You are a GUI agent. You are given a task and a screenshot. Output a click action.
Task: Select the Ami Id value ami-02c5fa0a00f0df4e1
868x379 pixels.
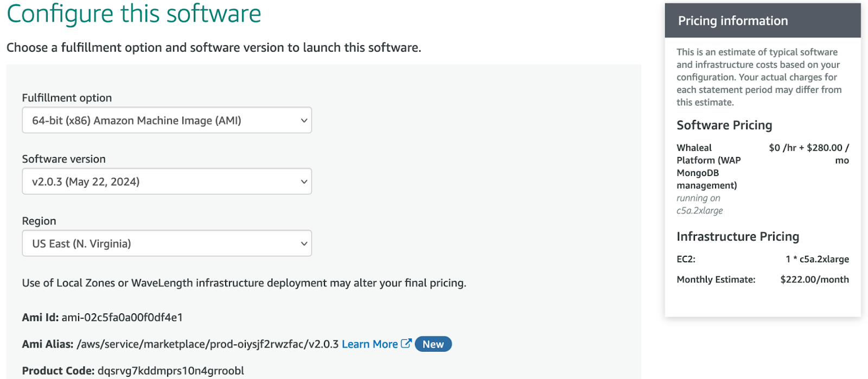click(122, 318)
